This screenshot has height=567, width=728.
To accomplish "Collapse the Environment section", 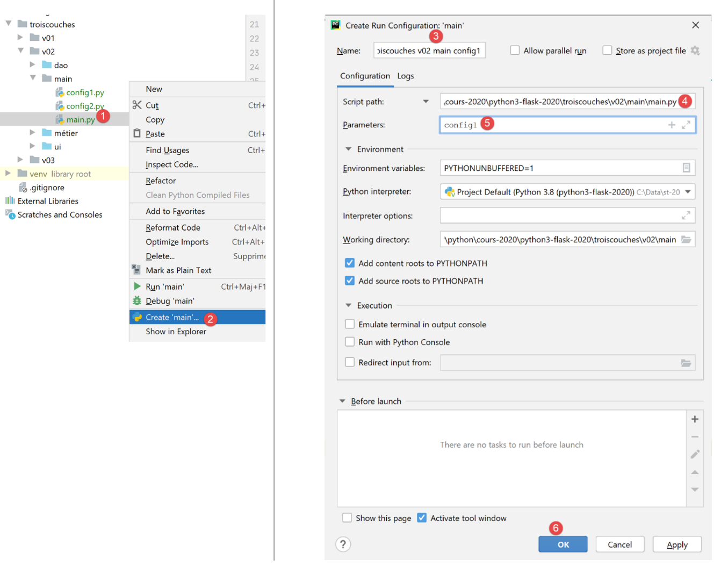I will point(348,149).
